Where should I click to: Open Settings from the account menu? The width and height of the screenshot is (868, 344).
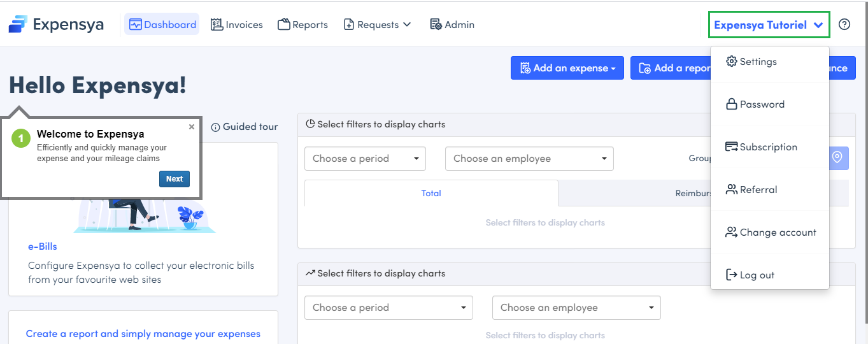[x=758, y=62]
